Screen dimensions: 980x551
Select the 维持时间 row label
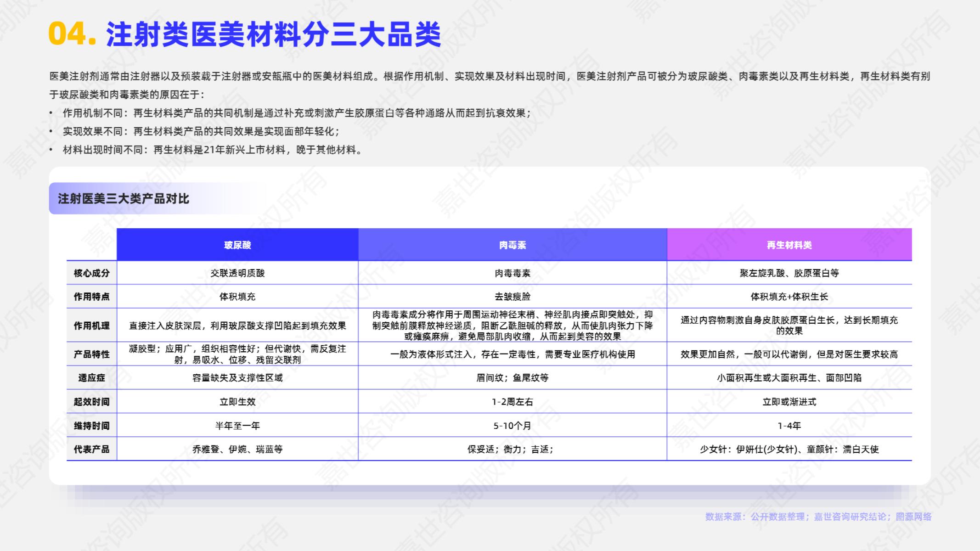[x=92, y=426]
